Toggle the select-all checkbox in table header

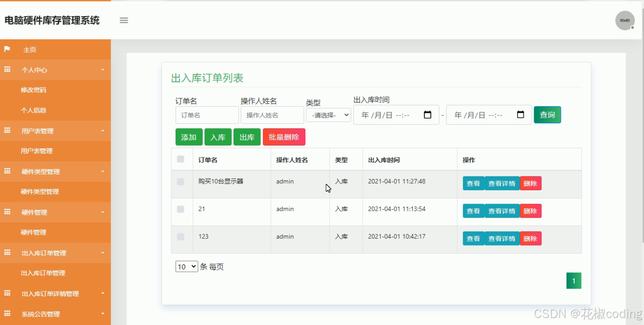(180, 159)
